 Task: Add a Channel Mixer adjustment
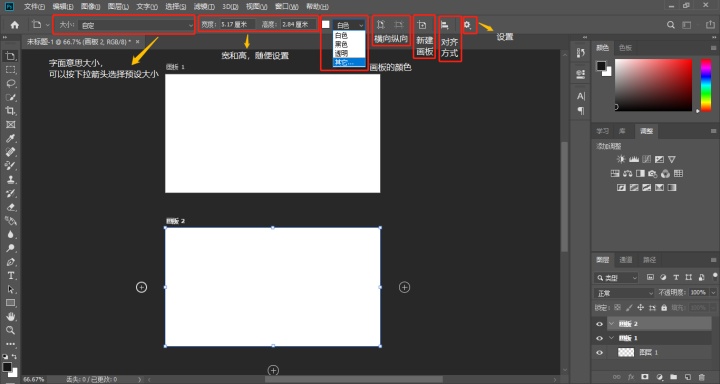pyautogui.click(x=665, y=174)
